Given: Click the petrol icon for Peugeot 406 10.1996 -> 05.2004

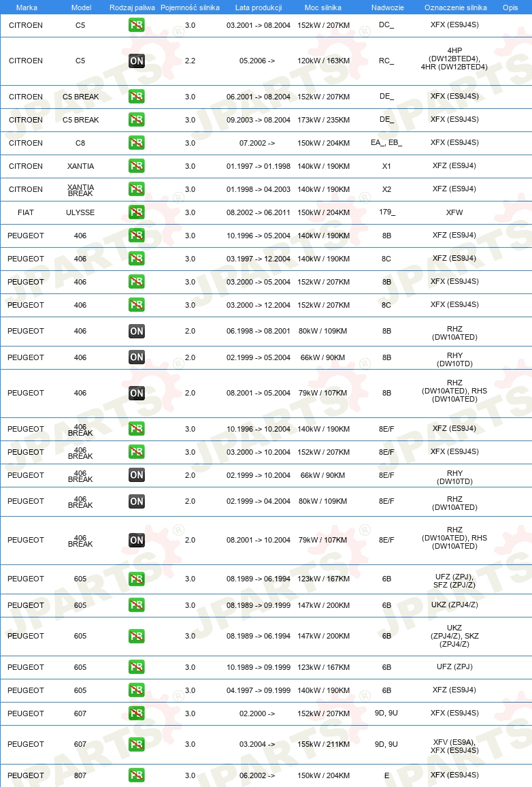Looking at the screenshot, I should pos(136,235).
